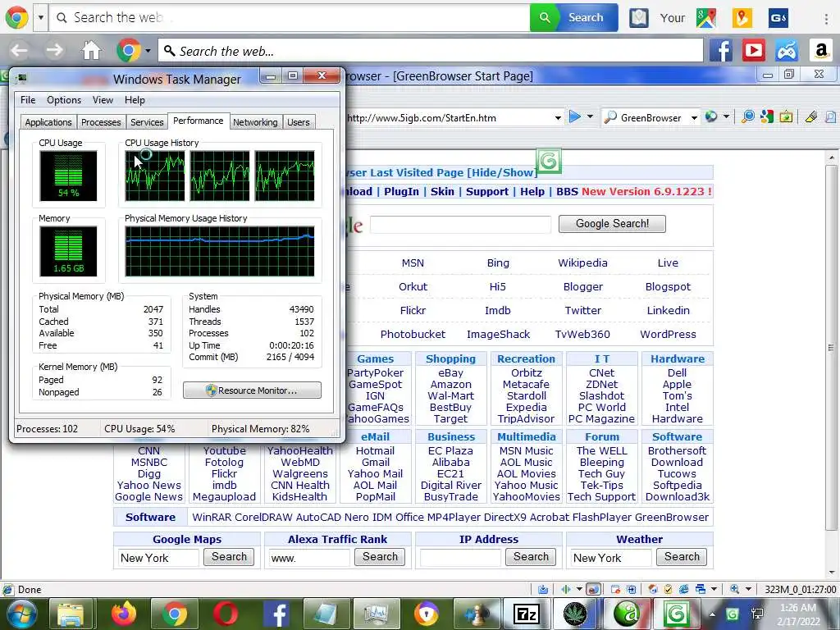Toggle the green arrows icon in status bar
Screen dimensions: 840x630
[566, 589]
